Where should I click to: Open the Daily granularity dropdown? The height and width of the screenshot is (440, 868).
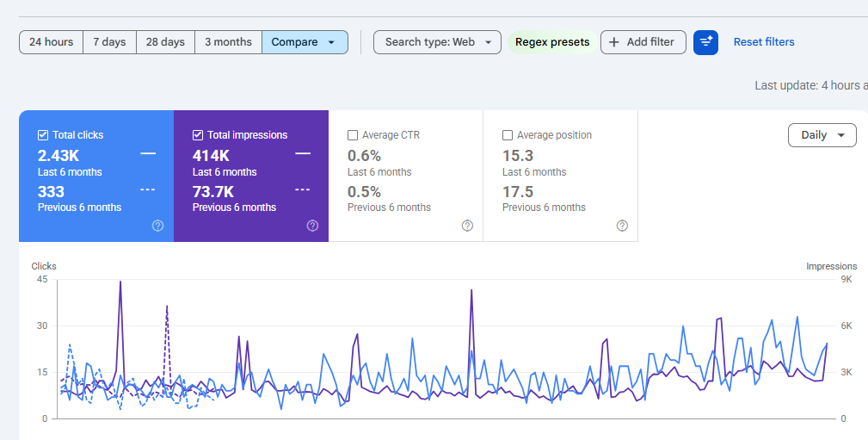click(822, 135)
